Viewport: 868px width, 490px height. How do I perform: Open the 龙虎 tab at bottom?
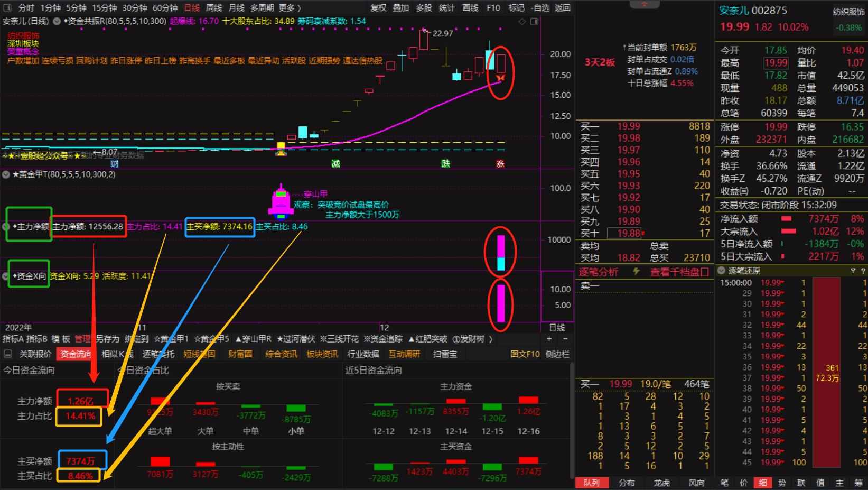tap(661, 483)
